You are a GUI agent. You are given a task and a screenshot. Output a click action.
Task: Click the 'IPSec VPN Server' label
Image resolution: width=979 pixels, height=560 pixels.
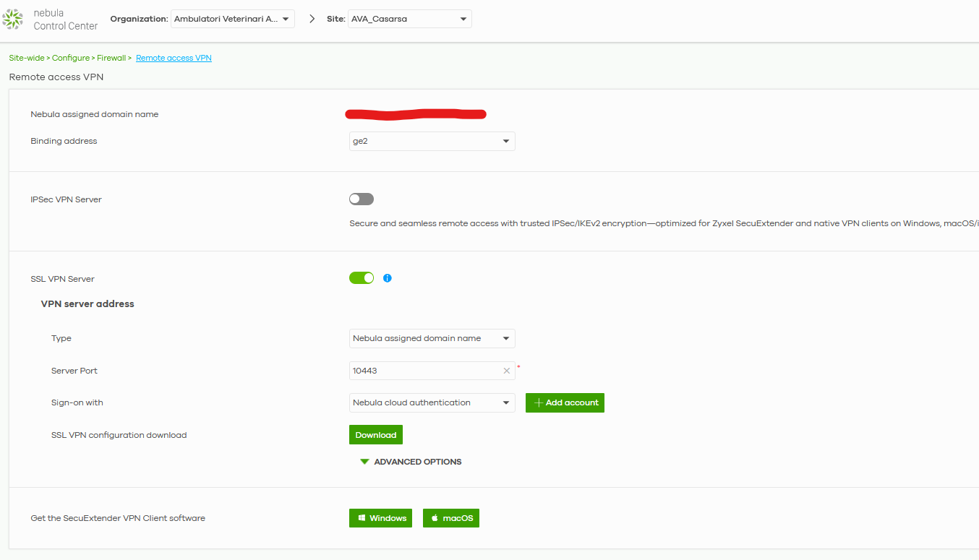coord(66,199)
